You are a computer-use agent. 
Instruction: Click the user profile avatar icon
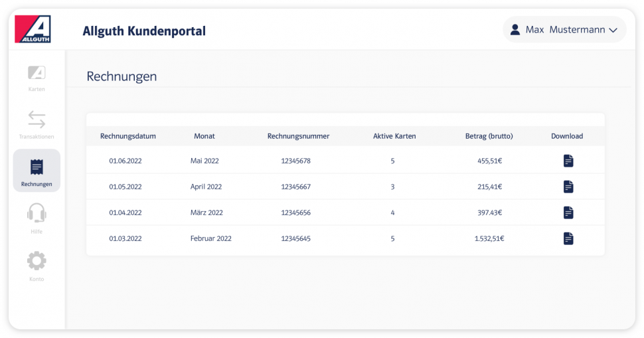coord(515,30)
